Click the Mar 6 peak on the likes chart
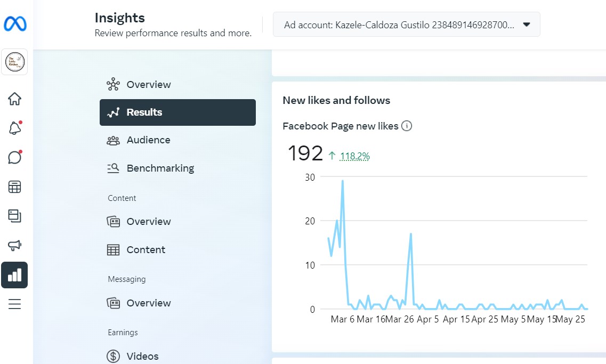This screenshot has width=606, height=364. [342, 181]
